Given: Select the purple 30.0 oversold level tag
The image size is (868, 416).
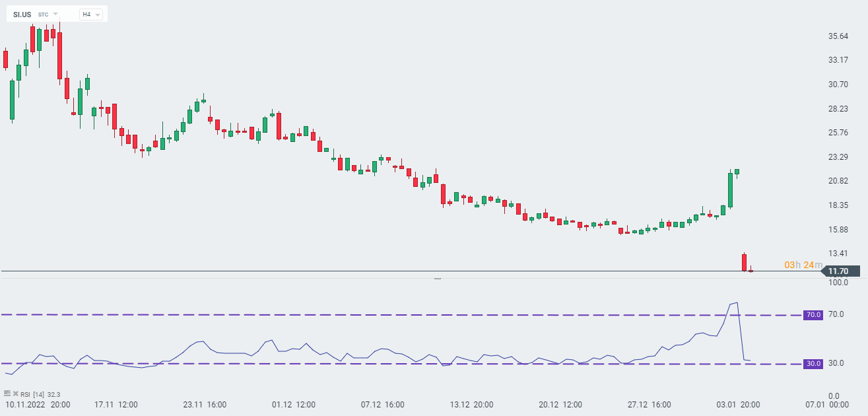Looking at the screenshot, I should [813, 364].
